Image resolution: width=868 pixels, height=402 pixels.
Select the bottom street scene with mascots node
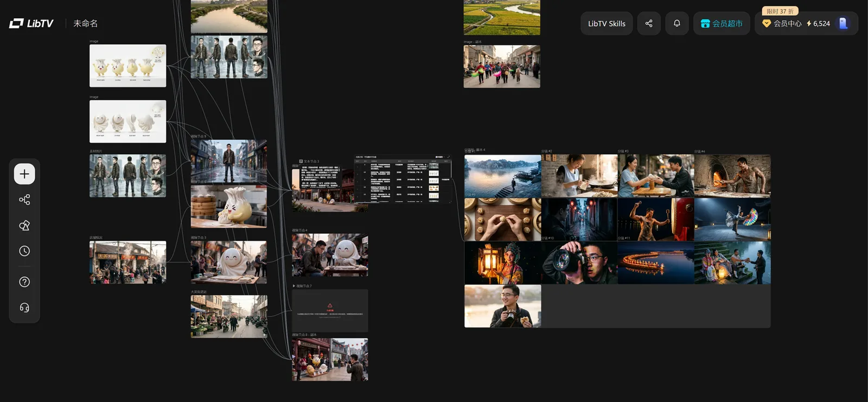pos(330,360)
